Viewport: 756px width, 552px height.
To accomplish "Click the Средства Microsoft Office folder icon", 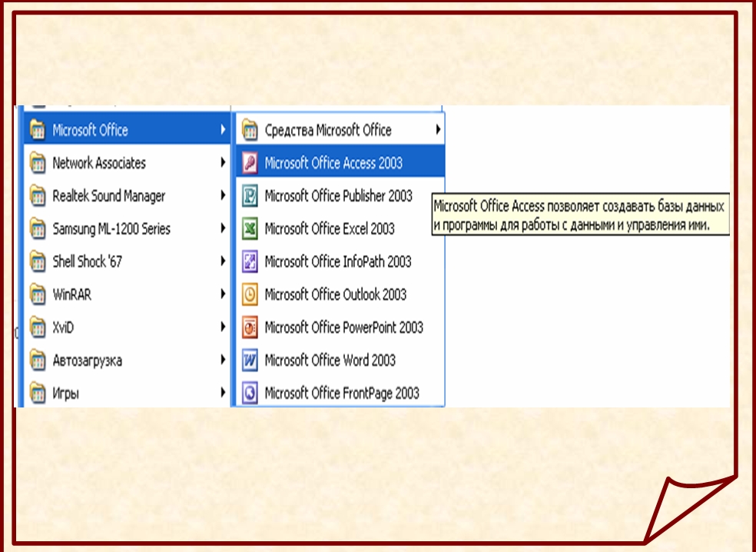I will [250, 130].
